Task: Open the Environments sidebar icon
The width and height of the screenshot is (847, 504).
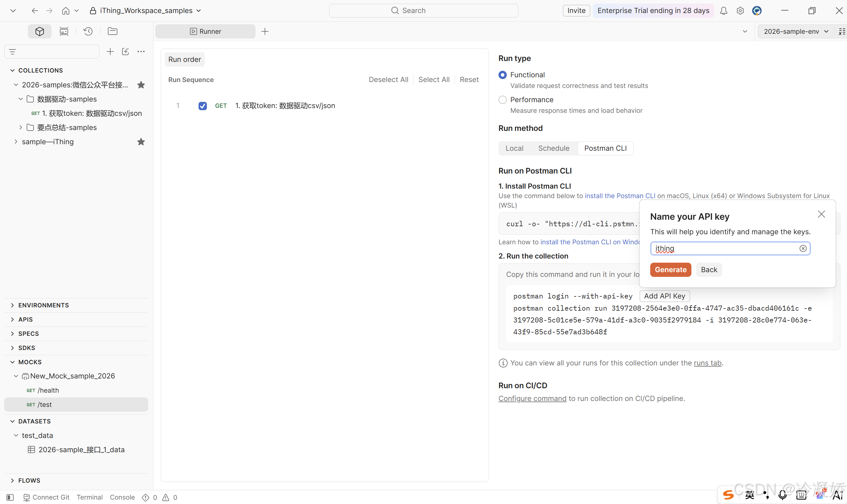Action: click(x=64, y=31)
